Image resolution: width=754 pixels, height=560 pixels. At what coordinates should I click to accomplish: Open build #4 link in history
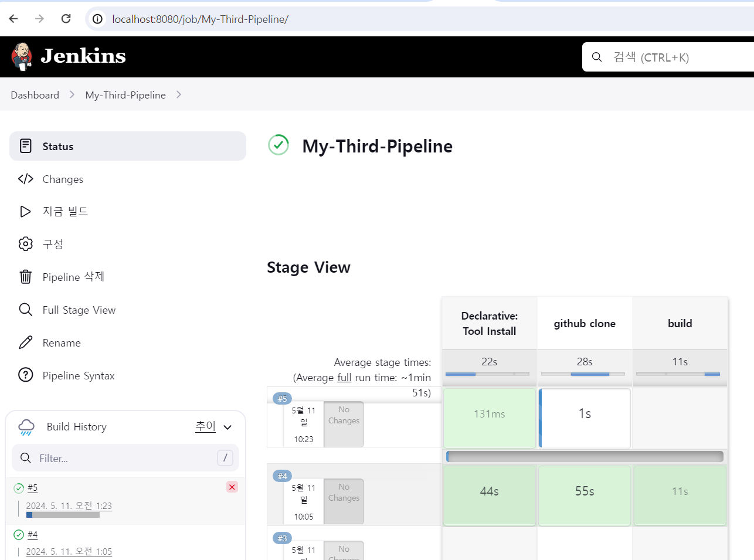32,535
